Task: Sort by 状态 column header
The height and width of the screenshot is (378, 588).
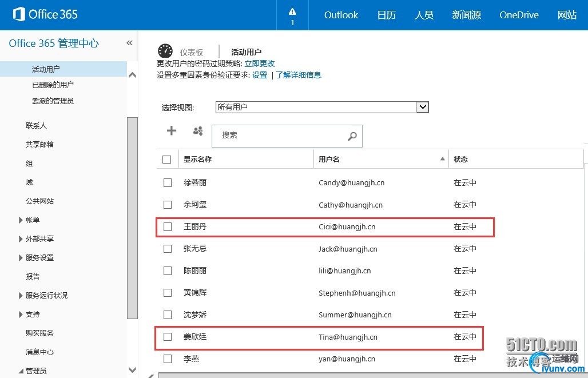Action: 460,160
